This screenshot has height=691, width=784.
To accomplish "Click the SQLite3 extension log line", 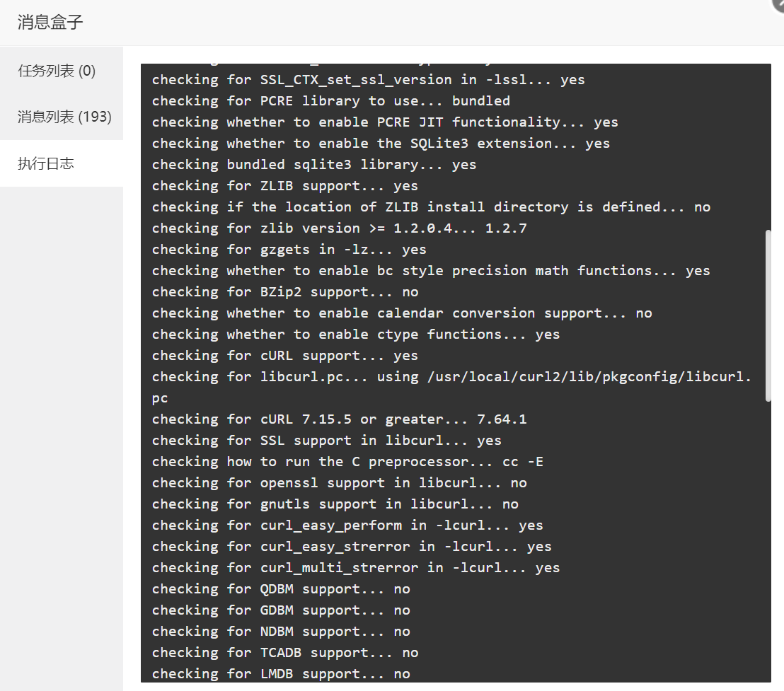I will click(x=381, y=144).
